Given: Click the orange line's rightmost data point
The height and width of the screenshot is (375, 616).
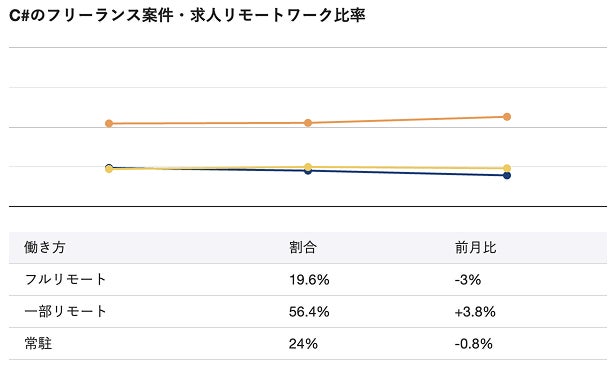Looking at the screenshot, I should pos(507,117).
